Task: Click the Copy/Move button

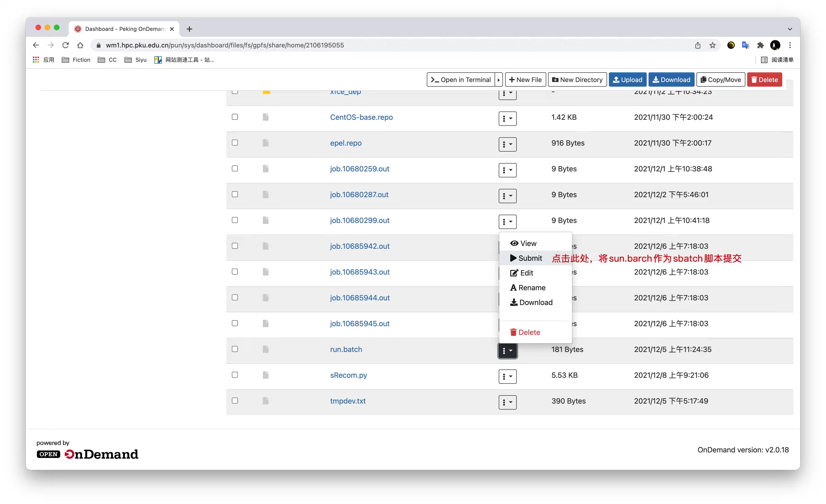Action: pyautogui.click(x=721, y=80)
